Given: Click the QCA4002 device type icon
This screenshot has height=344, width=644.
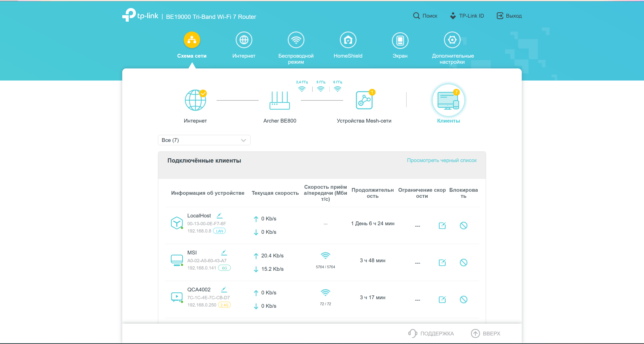Looking at the screenshot, I should coord(177,297).
